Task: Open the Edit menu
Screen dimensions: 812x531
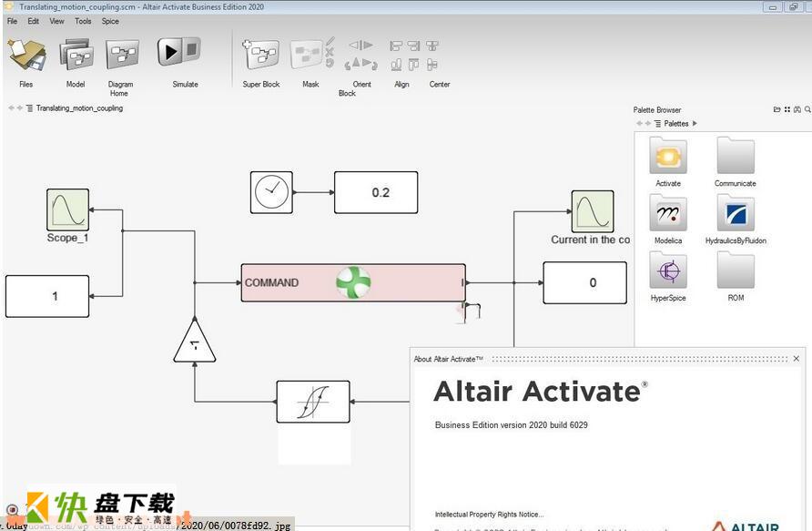Action: pos(33,21)
